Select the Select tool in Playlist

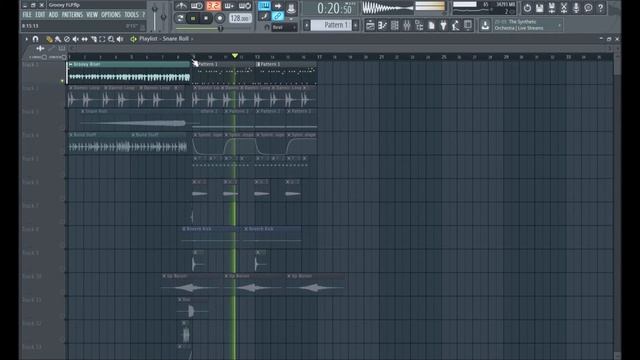102,39
